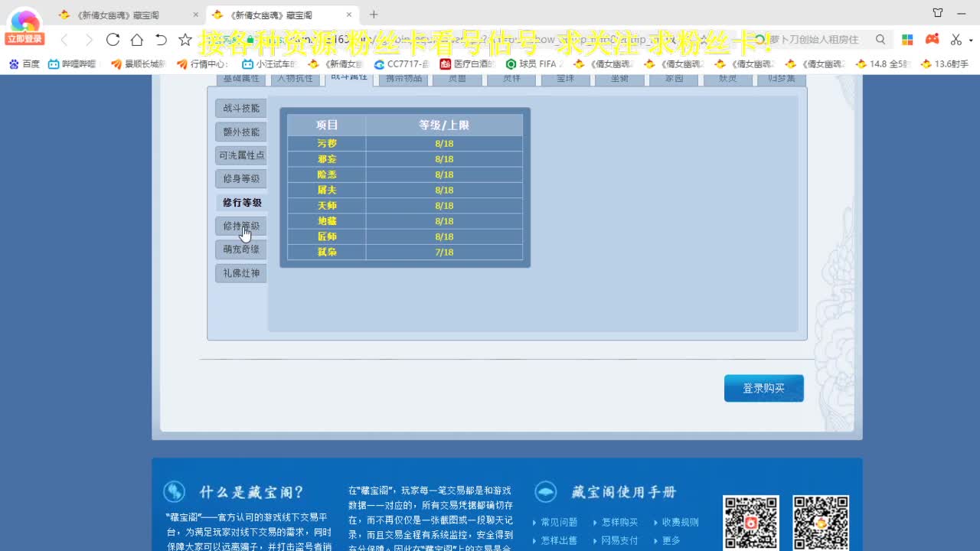Screen dimensions: 980x551
Task: Go to browser home page icon
Action: pos(136,40)
